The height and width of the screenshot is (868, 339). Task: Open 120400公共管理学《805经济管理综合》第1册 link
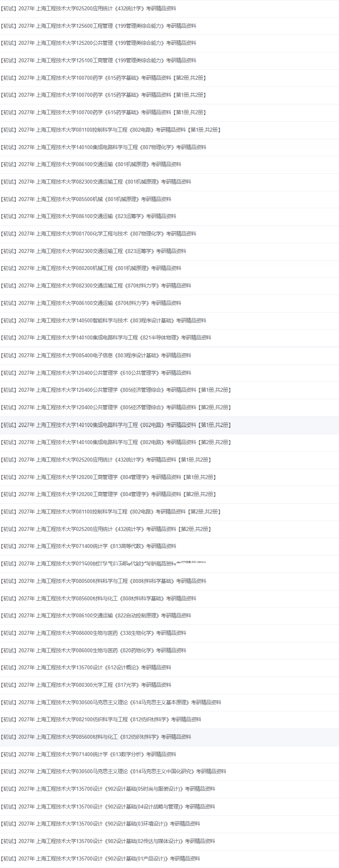pos(116,390)
